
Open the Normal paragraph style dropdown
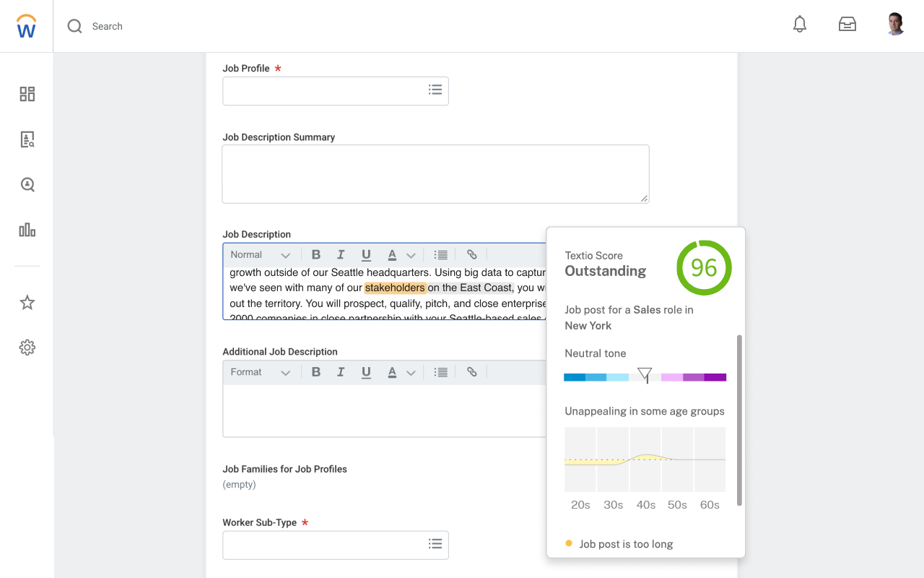tap(258, 254)
